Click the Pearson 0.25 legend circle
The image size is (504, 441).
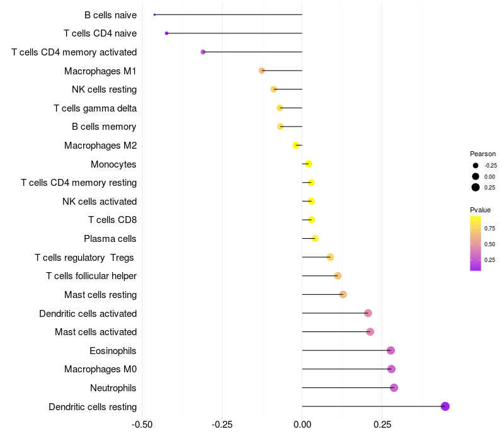click(x=476, y=187)
